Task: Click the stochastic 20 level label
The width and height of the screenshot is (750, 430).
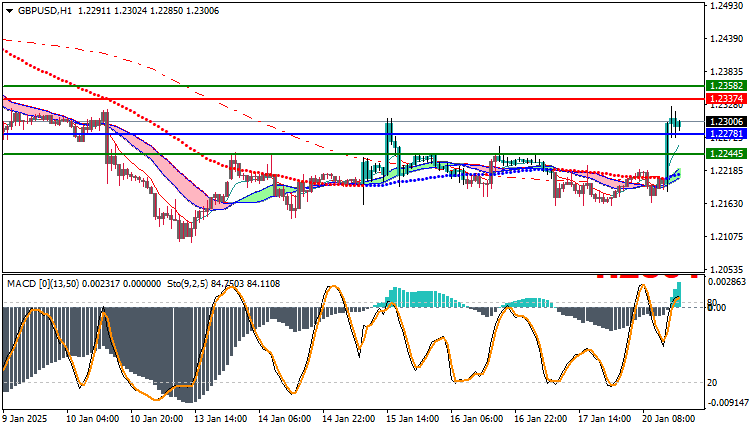Action: point(712,383)
